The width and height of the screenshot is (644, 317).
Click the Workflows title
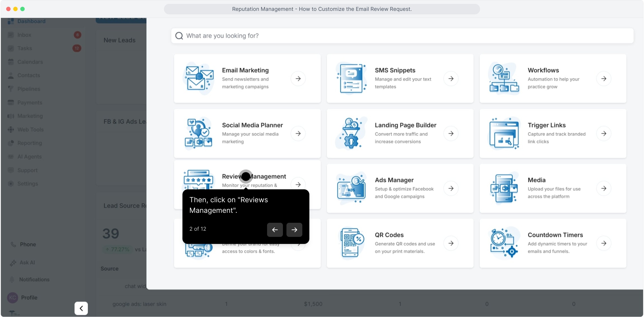coord(543,70)
